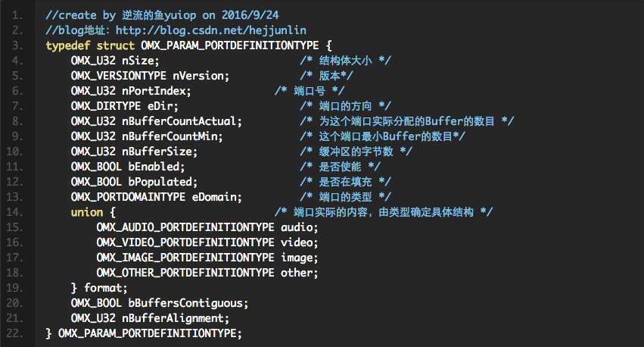The image size is (644, 347).
Task: Click line number 19 in the gutter
Action: coord(15,288)
